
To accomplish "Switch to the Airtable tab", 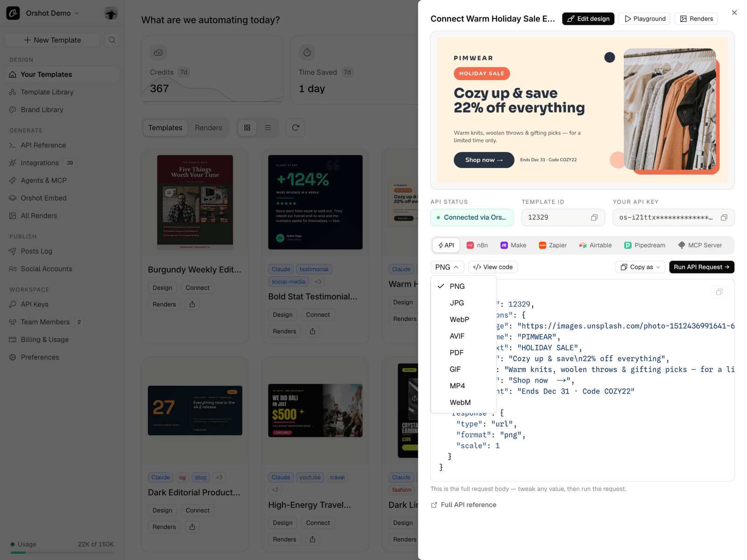I will coord(595,245).
